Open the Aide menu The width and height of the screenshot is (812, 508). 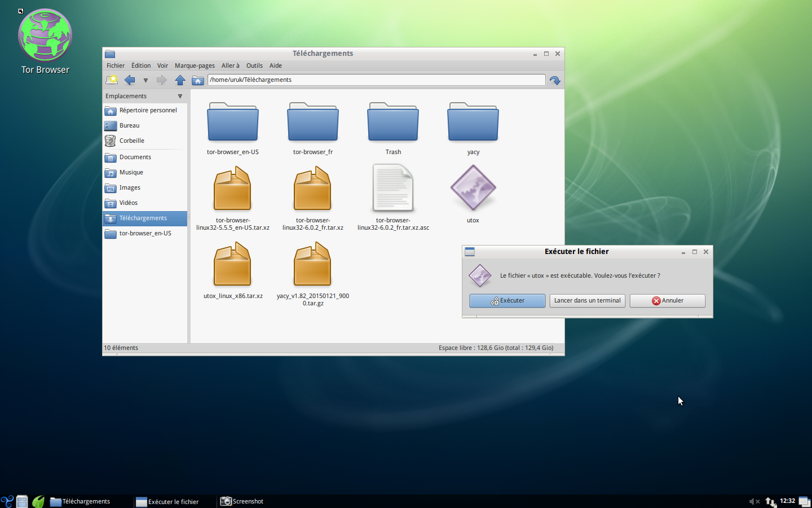pyautogui.click(x=276, y=65)
